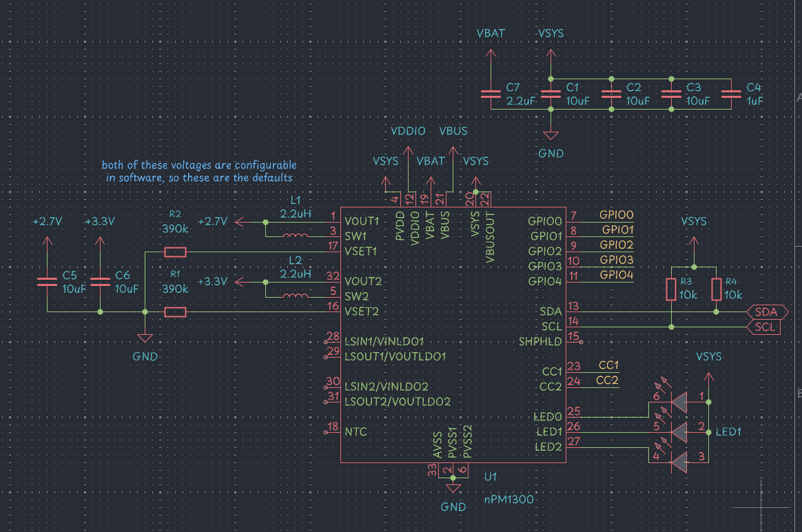Click the VDDIO power label arrow
The height and width of the screenshot is (532, 802).
pos(408,148)
